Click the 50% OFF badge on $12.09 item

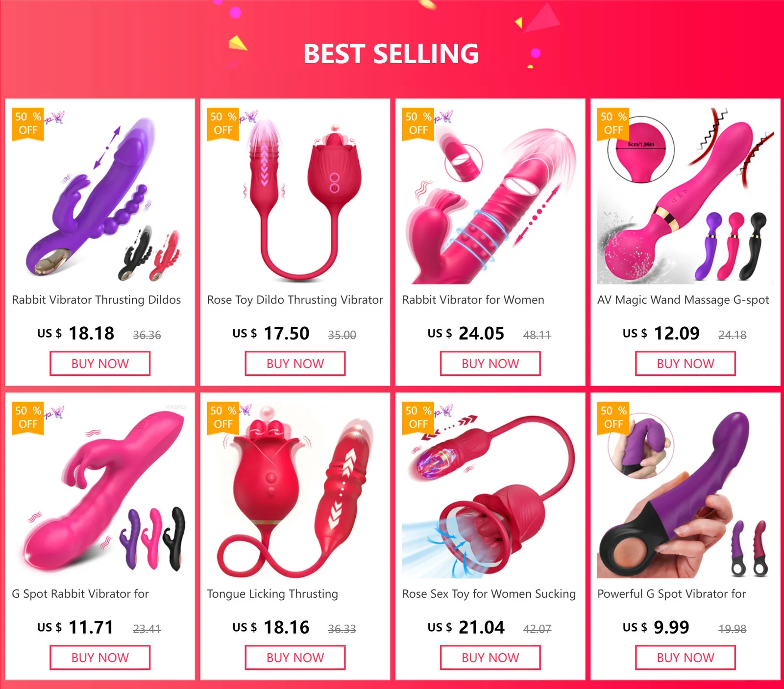(613, 124)
